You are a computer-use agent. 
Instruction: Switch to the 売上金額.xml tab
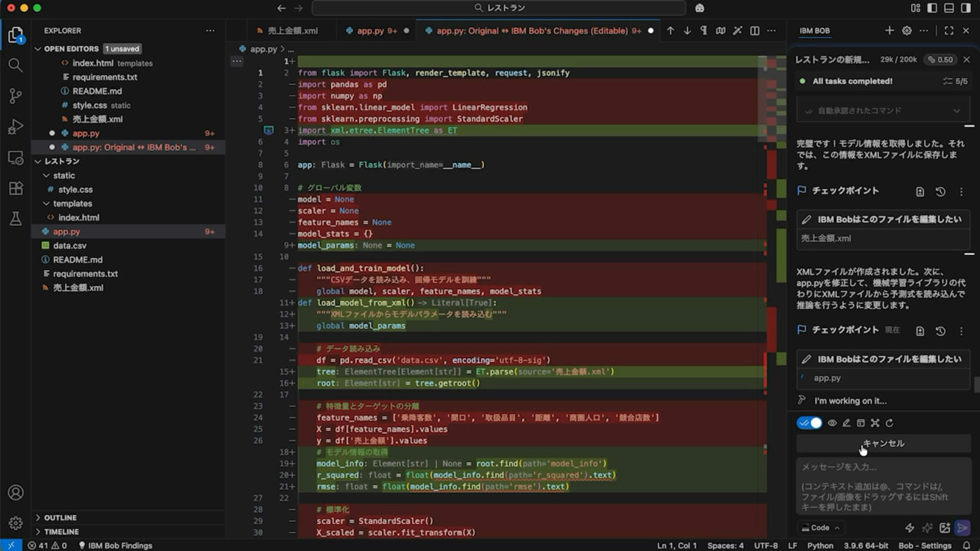(x=292, y=31)
